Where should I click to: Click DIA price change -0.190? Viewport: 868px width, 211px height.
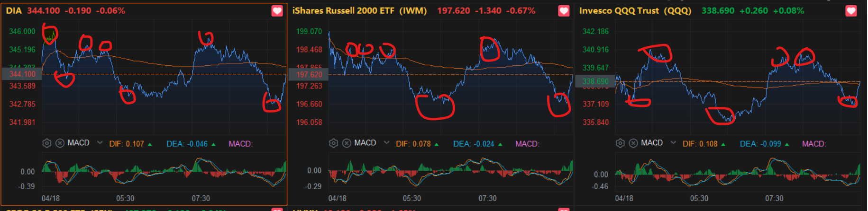[x=78, y=10]
